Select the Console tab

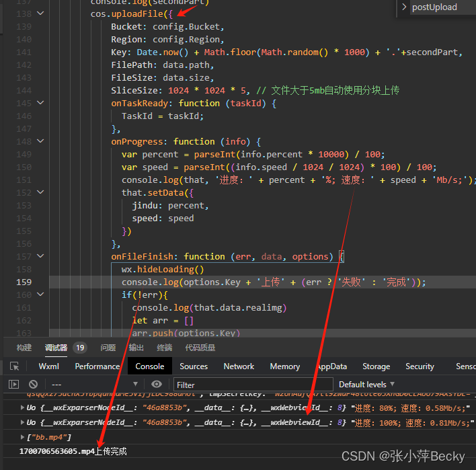(150, 366)
